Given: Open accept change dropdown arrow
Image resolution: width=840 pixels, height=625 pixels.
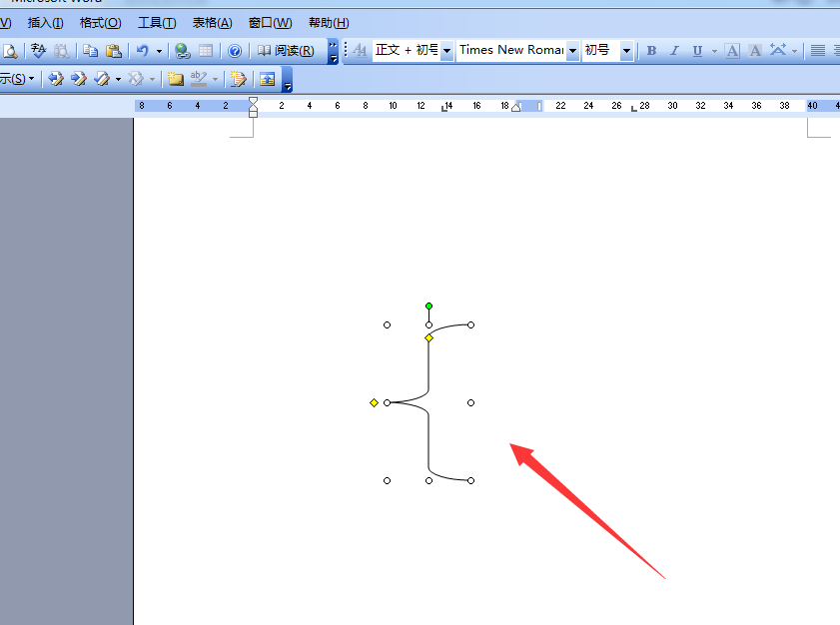Looking at the screenshot, I should coord(118,80).
